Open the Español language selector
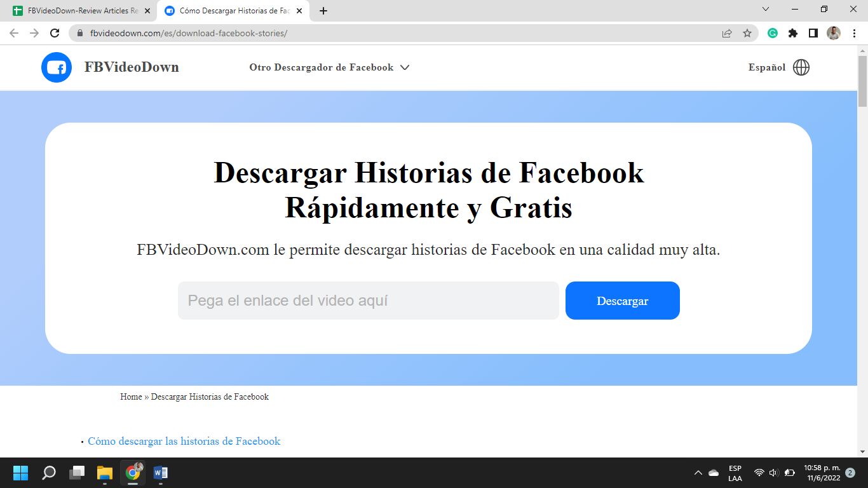868x488 pixels. click(767, 67)
